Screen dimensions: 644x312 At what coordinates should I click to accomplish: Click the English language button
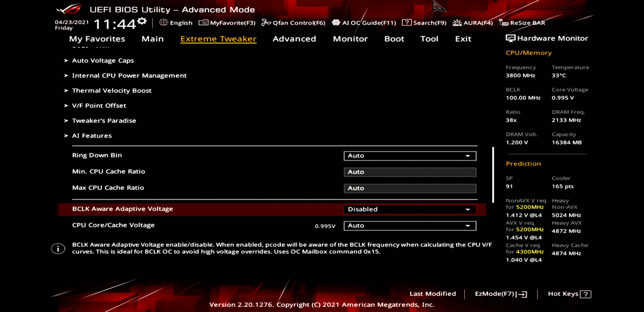tap(176, 23)
